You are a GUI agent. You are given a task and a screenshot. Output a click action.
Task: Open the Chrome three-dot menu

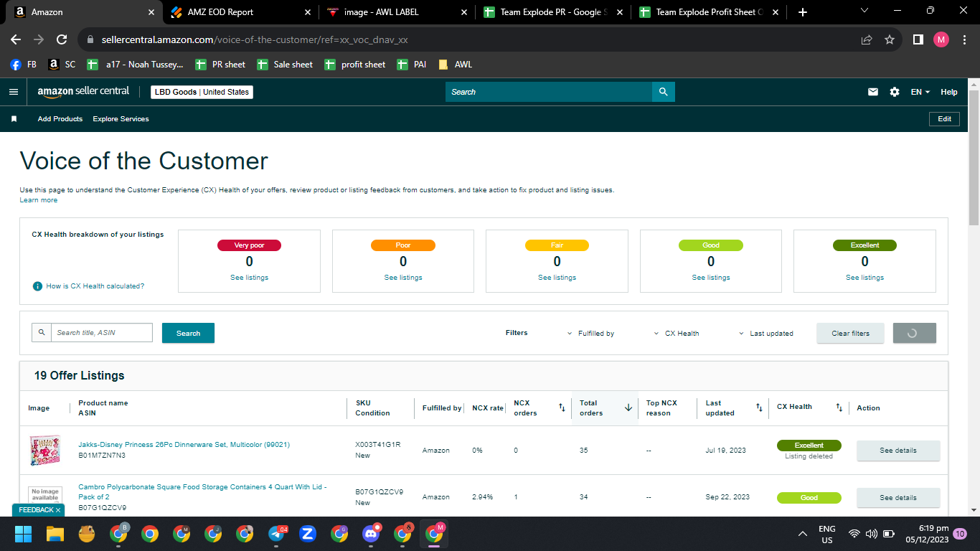coord(964,40)
